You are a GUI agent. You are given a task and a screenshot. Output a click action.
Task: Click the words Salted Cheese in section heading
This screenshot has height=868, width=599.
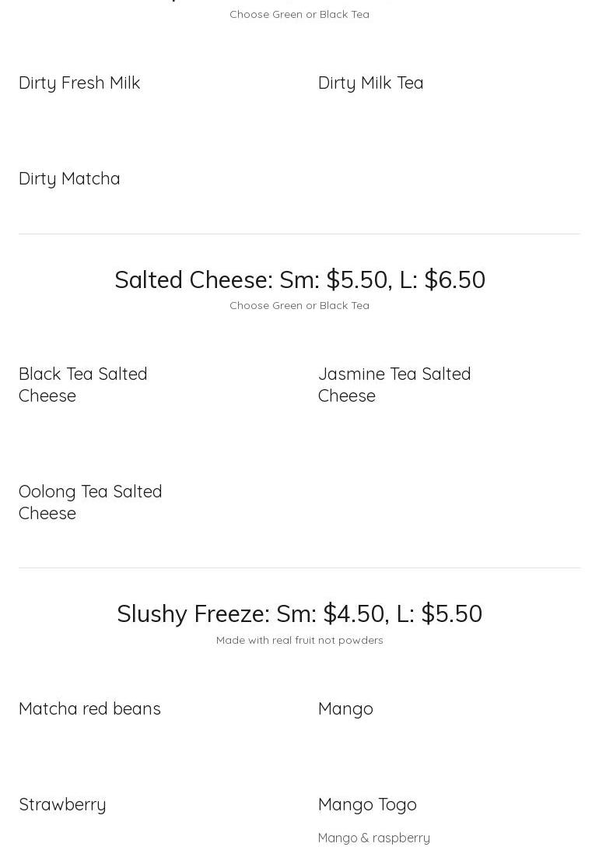tap(191, 279)
